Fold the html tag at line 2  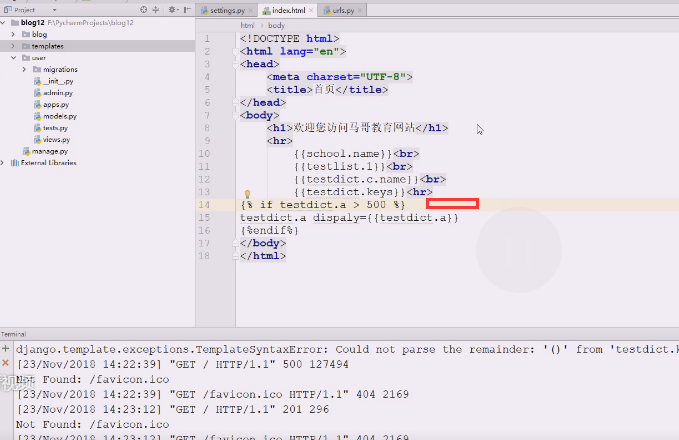(235, 52)
